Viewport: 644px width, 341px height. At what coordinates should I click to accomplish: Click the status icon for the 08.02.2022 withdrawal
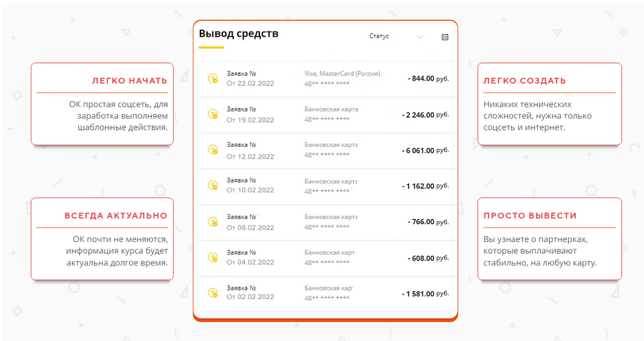(213, 222)
